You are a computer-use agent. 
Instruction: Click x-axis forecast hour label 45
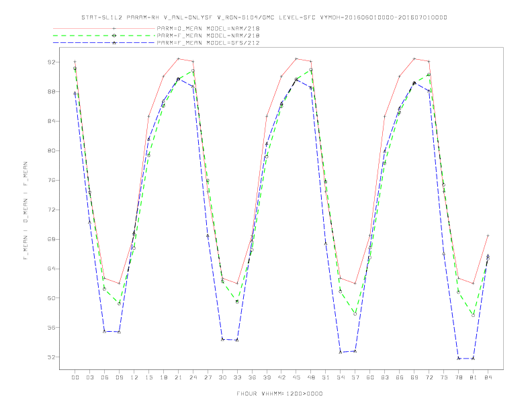tap(296, 377)
